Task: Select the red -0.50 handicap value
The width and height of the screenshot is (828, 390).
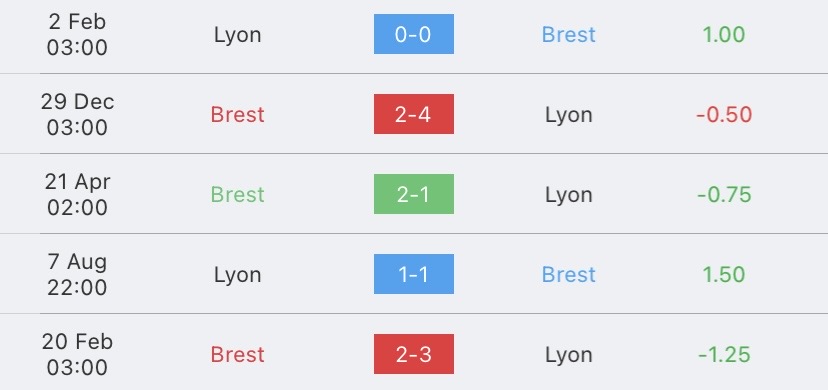Action: 723,115
